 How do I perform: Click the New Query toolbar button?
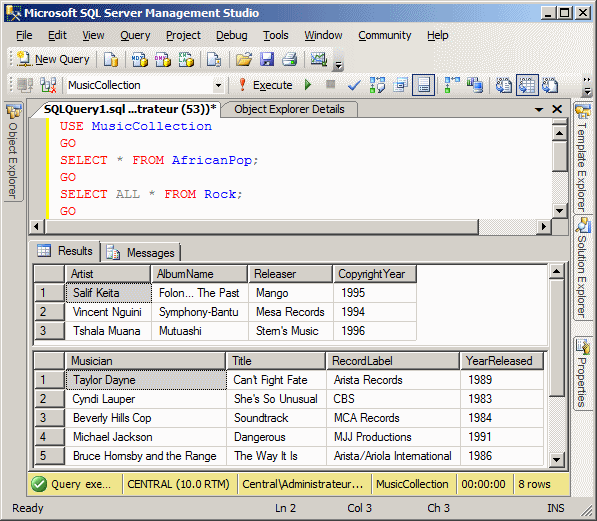click(x=53, y=59)
